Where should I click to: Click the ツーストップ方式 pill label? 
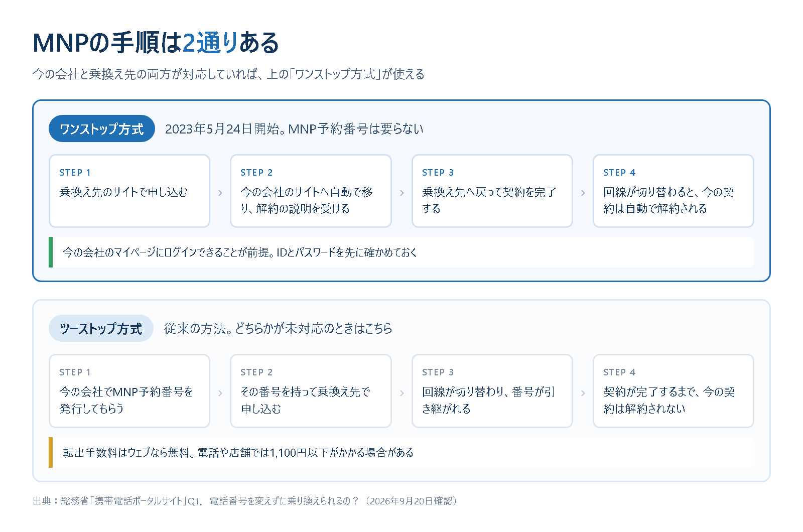point(101,329)
